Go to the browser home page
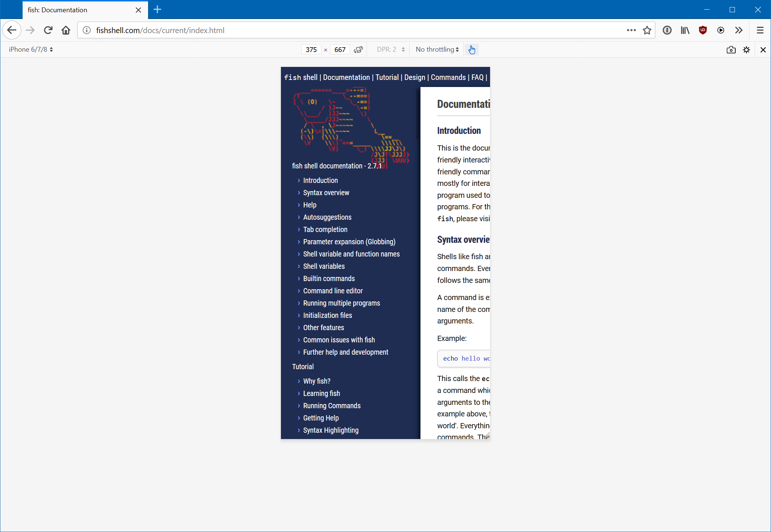This screenshot has width=771, height=532. click(66, 30)
